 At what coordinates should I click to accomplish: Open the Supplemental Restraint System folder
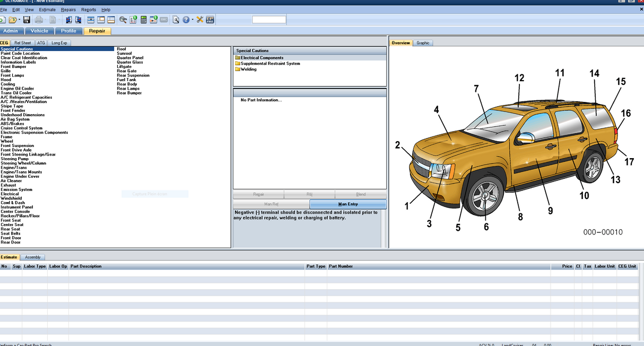(x=271, y=63)
